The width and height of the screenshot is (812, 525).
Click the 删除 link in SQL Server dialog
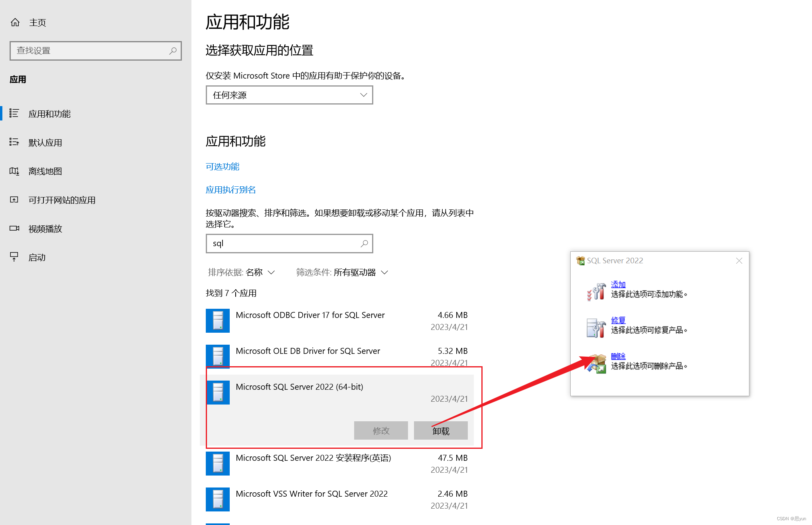(x=618, y=356)
